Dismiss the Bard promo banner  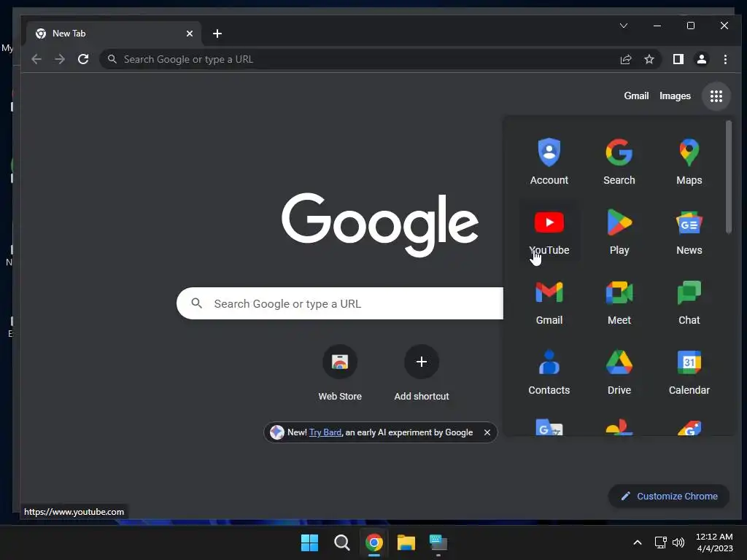point(487,432)
